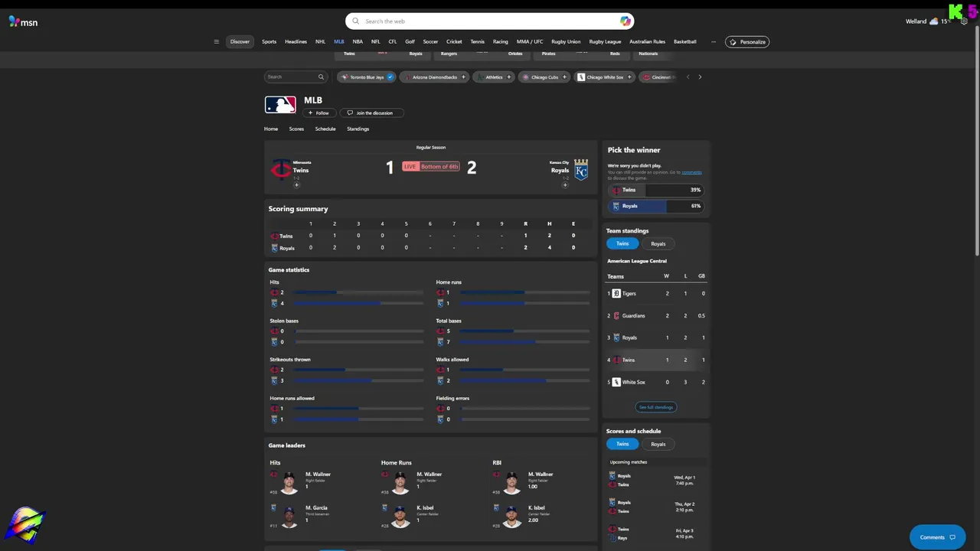
Task: Open Discover tab
Action: [x=240, y=42]
